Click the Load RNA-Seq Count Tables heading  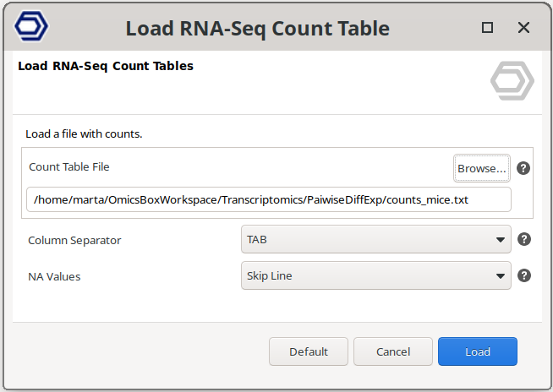pos(106,66)
